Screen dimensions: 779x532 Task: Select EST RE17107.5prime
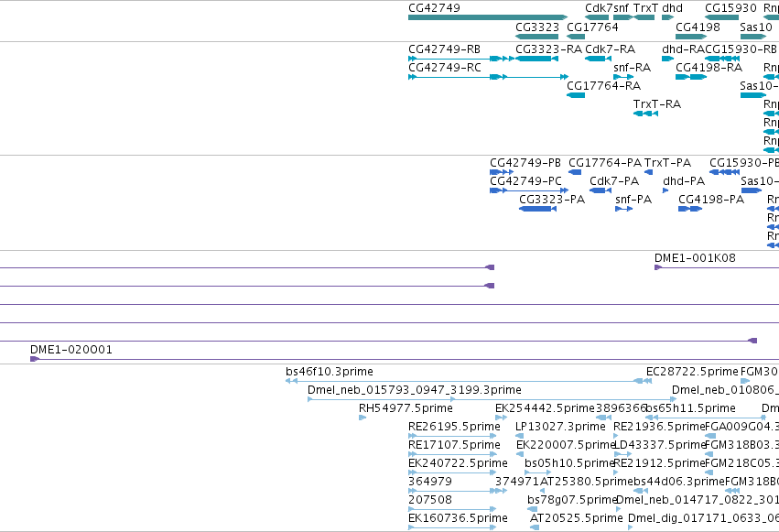452,454
